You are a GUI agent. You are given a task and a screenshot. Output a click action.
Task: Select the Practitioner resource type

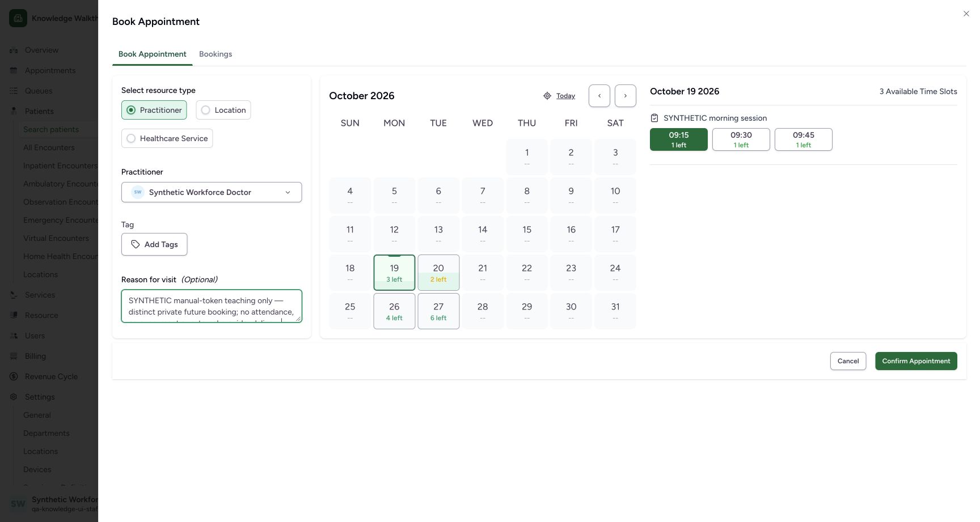pyautogui.click(x=154, y=110)
